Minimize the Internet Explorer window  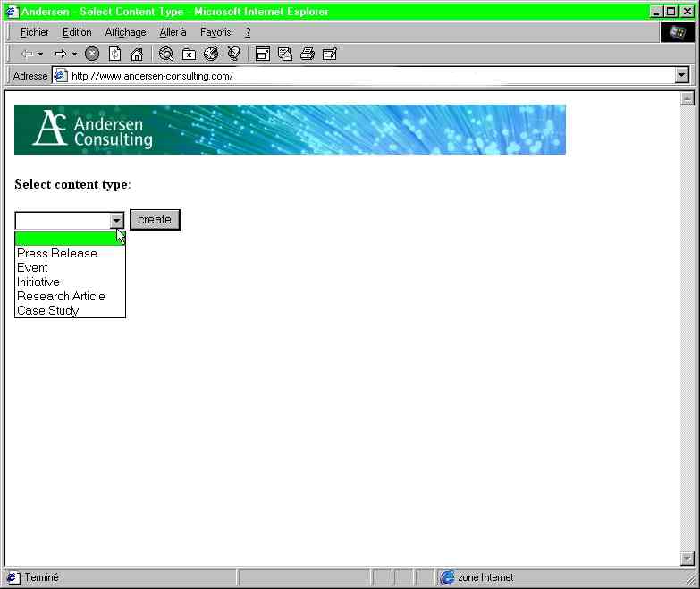(x=655, y=12)
